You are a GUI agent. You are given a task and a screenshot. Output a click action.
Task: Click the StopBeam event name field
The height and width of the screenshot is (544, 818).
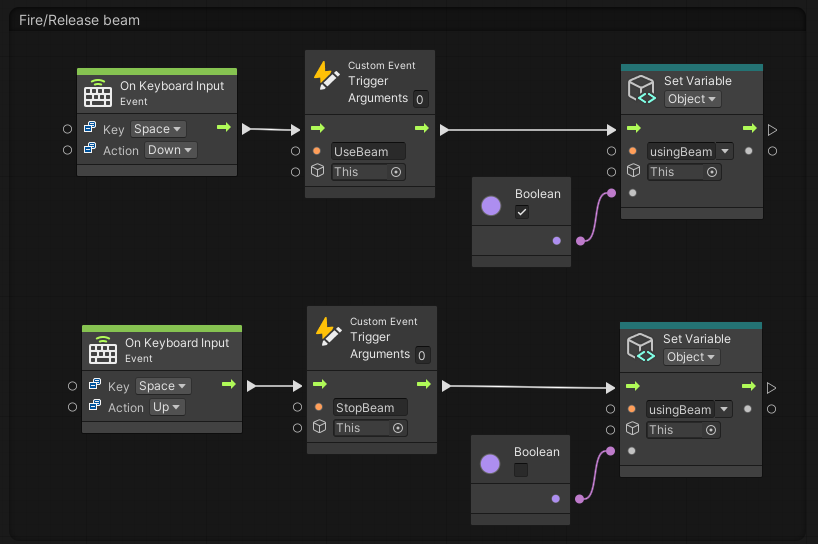[x=370, y=407]
